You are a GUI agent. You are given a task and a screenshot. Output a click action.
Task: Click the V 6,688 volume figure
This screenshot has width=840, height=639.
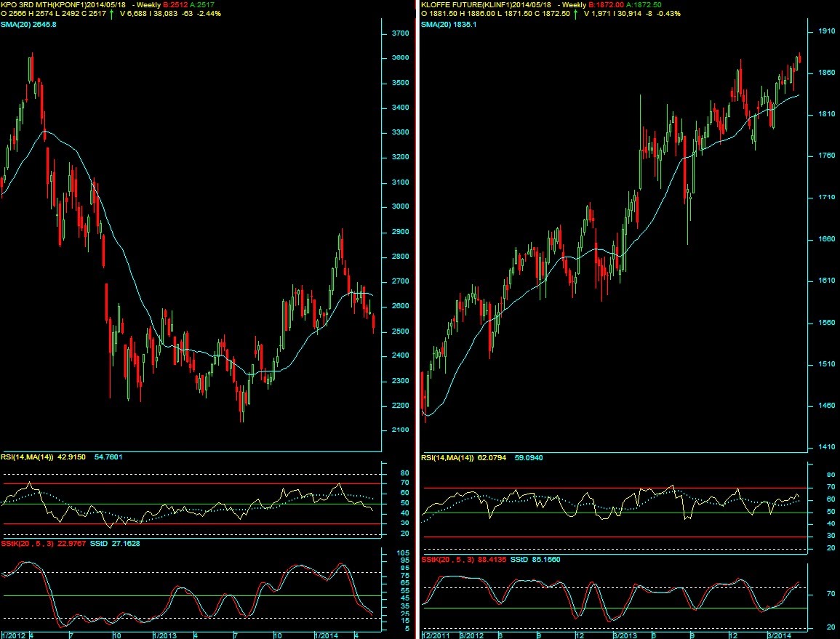point(132,13)
